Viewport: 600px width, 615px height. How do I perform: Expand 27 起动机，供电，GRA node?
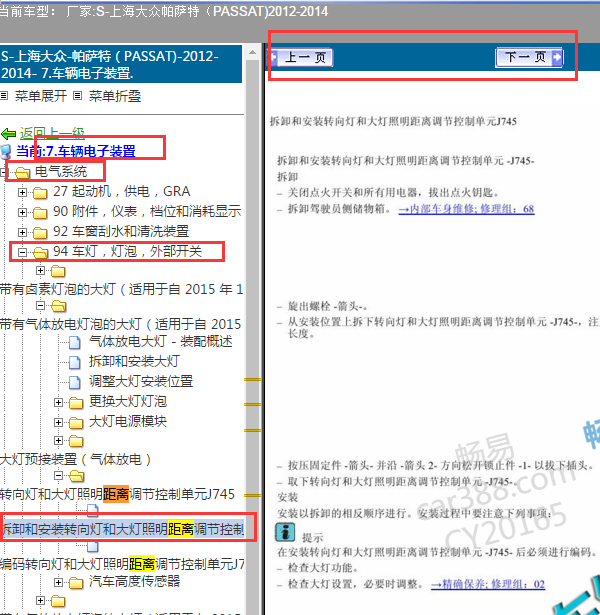(22, 192)
